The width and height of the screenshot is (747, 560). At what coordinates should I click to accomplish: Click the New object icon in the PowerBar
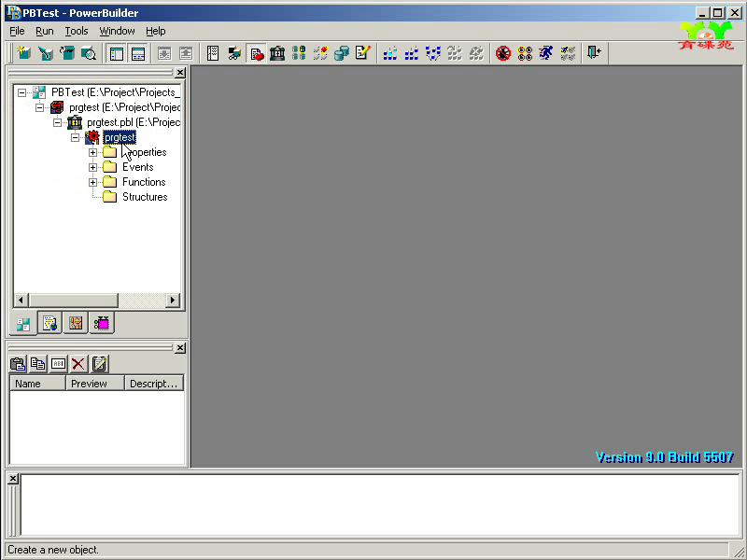pyautogui.click(x=24, y=53)
